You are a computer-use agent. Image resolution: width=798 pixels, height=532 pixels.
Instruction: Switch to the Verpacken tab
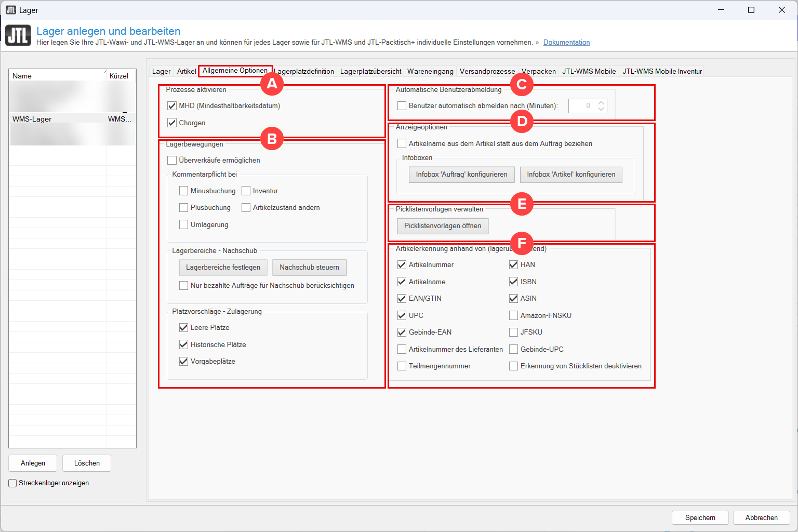(x=539, y=72)
